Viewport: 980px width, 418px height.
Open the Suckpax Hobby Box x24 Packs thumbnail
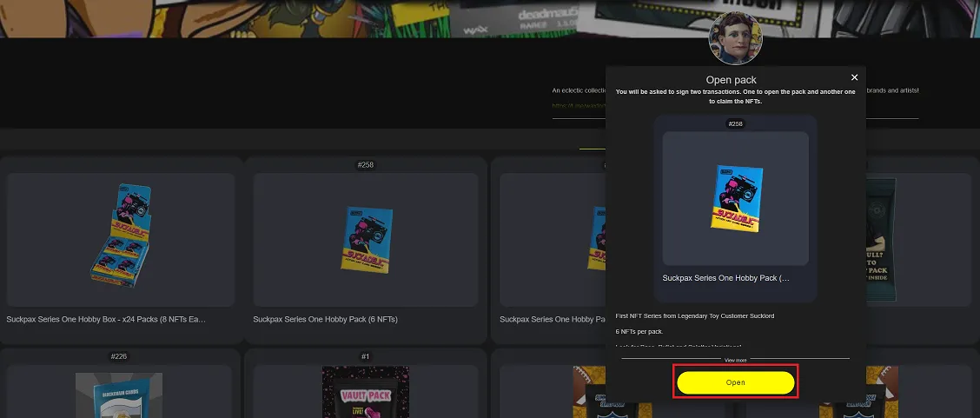coord(121,239)
